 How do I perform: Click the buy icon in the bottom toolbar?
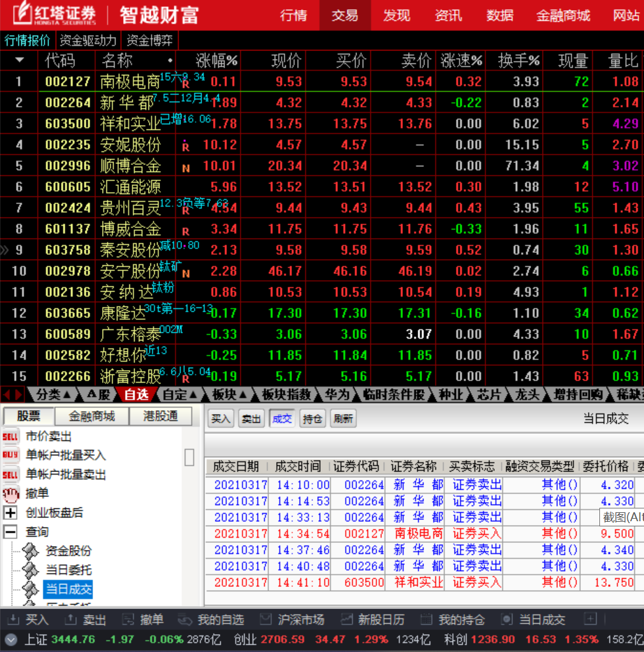click(x=13, y=619)
